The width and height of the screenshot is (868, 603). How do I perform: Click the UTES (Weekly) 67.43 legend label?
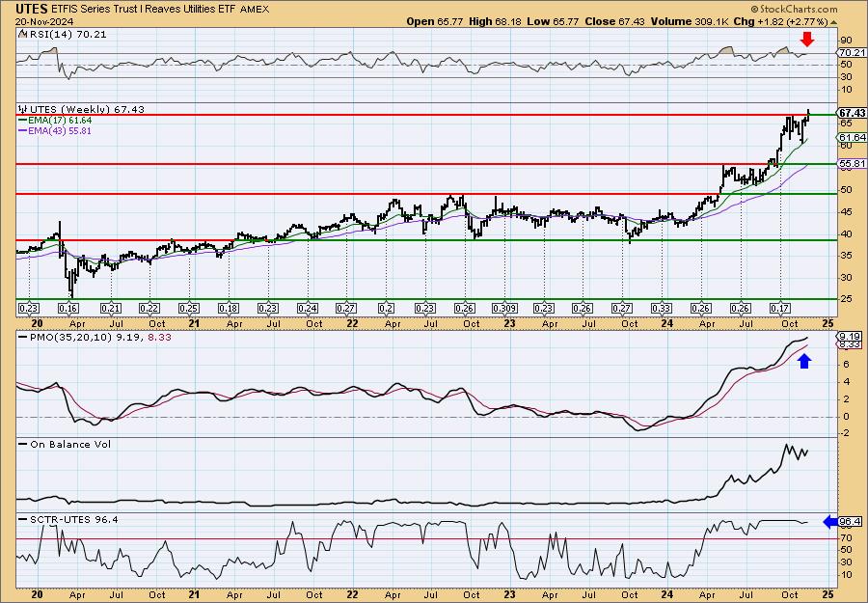[x=87, y=110]
